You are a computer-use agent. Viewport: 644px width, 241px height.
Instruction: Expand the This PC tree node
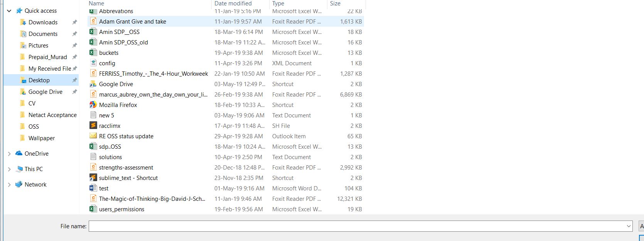click(9, 169)
